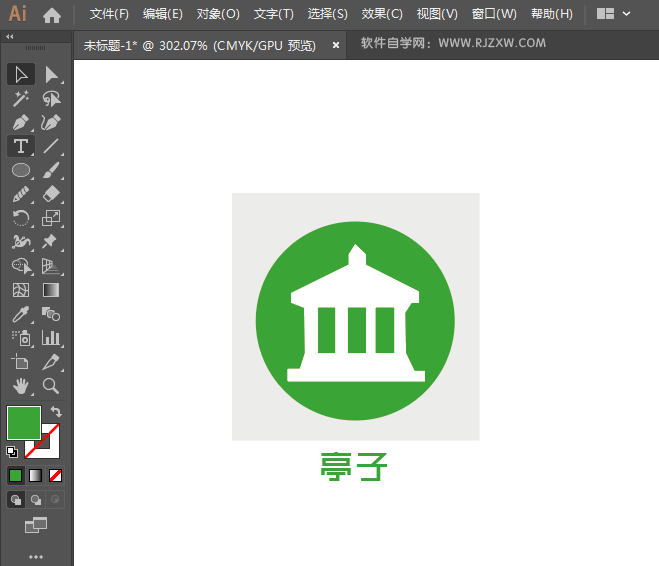Image resolution: width=659 pixels, height=566 pixels.
Task: Set the paint to None
Action: [x=56, y=475]
